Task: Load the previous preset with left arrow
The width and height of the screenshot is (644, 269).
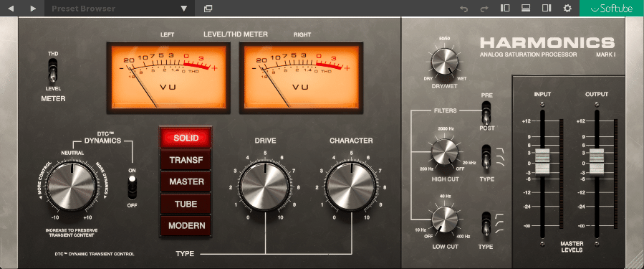Action: pos(11,8)
